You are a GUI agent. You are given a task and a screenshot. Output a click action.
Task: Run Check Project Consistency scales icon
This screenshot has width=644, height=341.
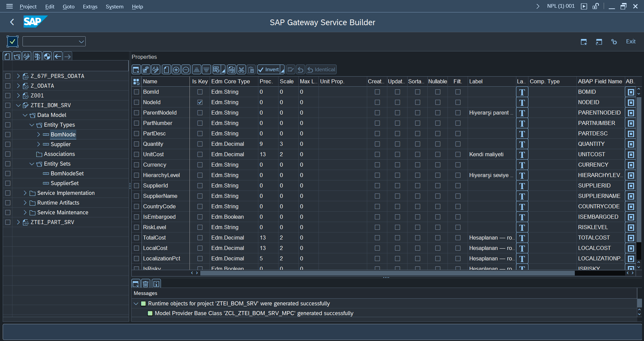[37, 56]
